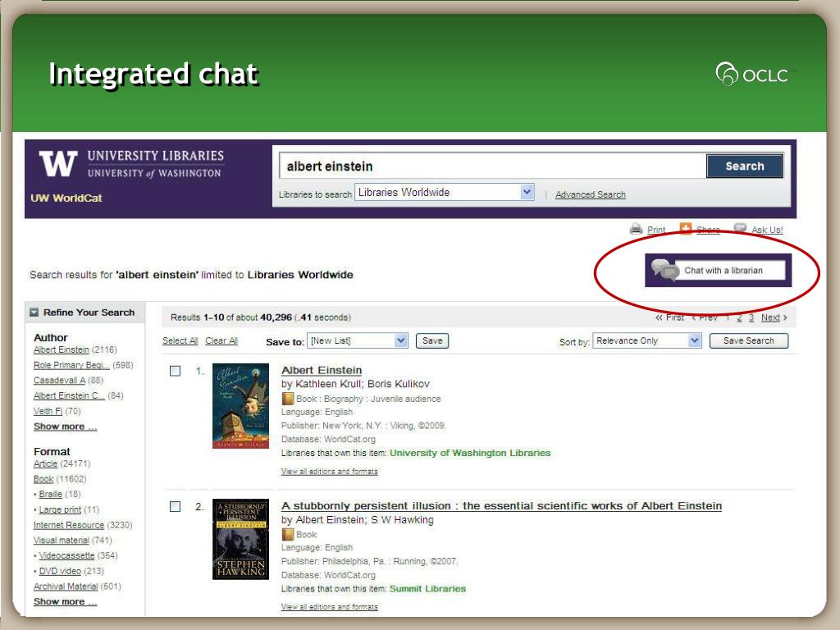840x630 pixels.
Task: Filter by format Videocassette
Action: tap(66, 555)
